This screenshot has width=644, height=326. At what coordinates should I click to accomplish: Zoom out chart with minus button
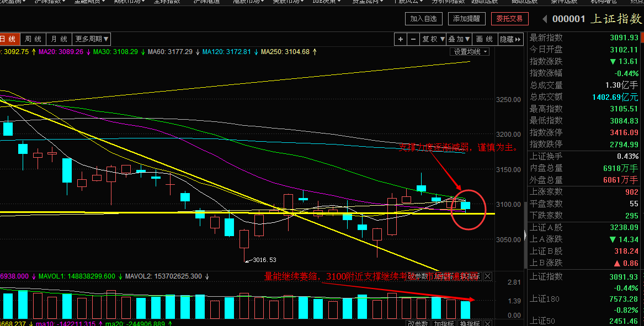(x=413, y=39)
